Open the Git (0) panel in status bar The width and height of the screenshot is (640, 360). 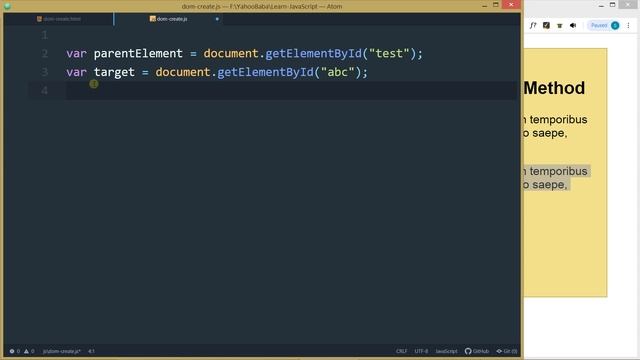[x=507, y=351]
